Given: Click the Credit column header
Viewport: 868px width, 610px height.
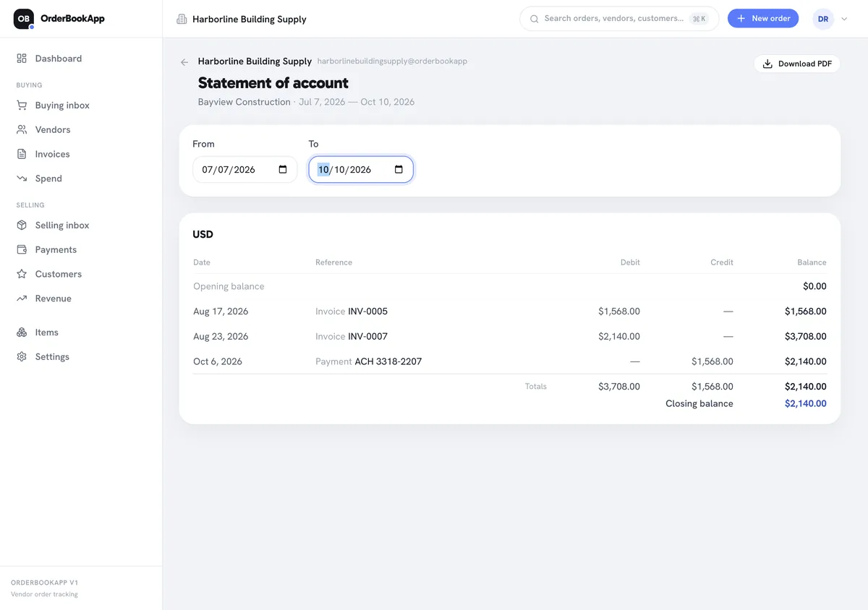Looking at the screenshot, I should click(x=722, y=262).
